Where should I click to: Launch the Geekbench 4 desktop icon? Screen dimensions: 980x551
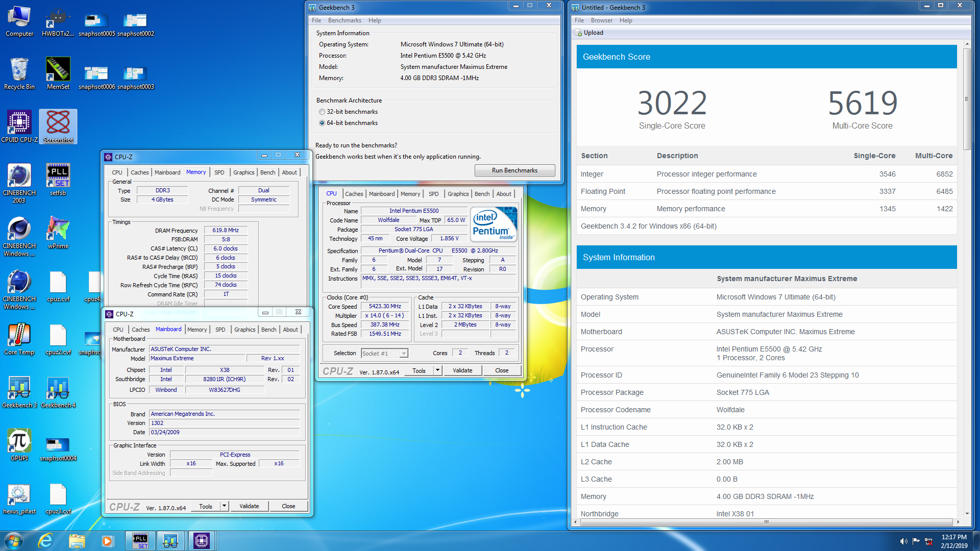point(58,392)
